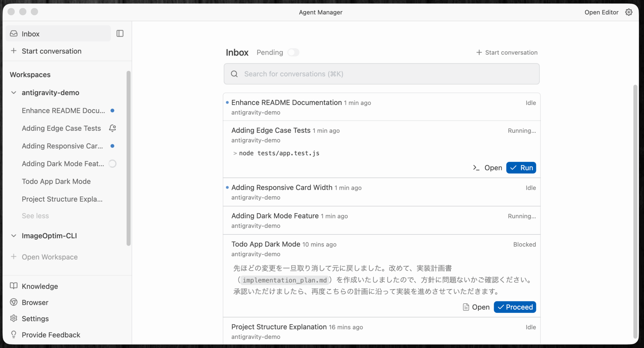
Task: Click the Proceed button
Action: [x=515, y=307]
